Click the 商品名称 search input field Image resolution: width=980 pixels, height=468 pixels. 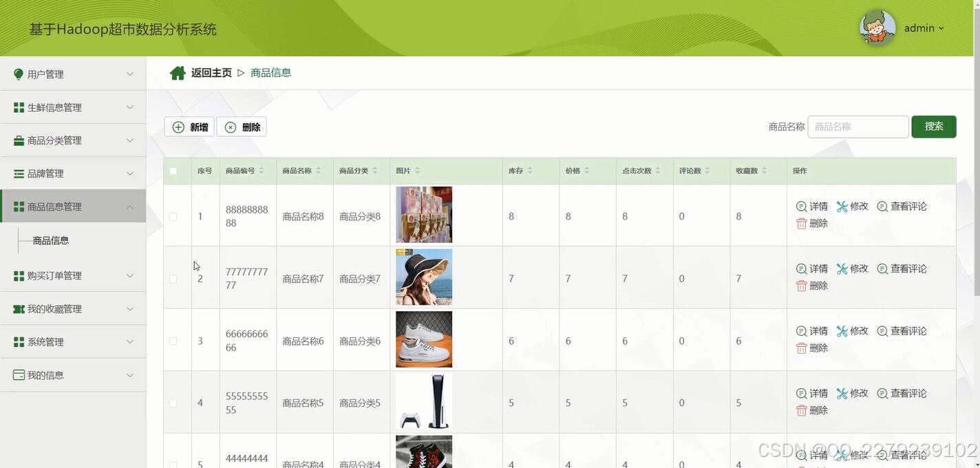tap(858, 127)
